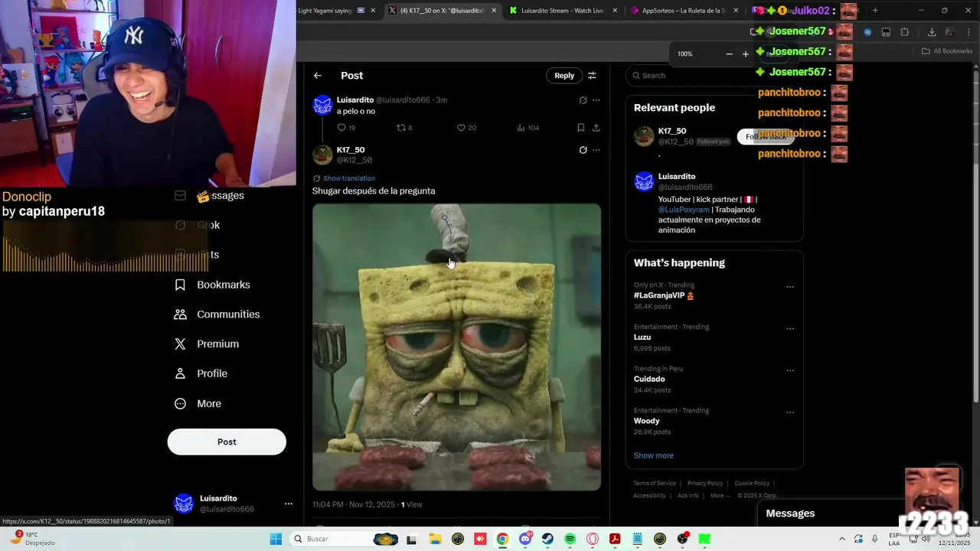Screen dimensions: 980x551
Task: Open options for the Woody trend
Action: [x=790, y=413]
